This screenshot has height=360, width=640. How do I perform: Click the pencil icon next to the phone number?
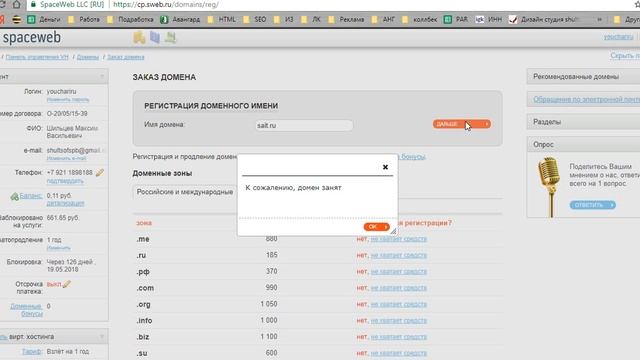[x=100, y=173]
